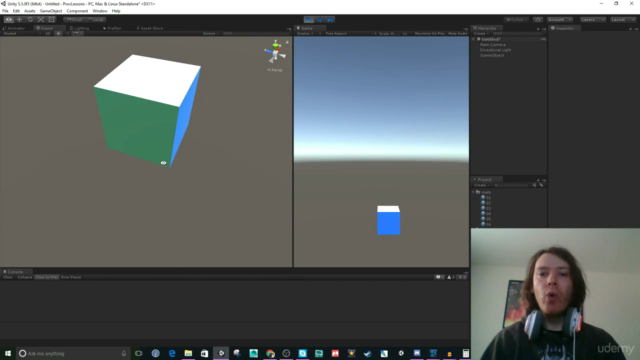The image size is (640, 360).
Task: Open the Assets menu
Action: point(30,11)
